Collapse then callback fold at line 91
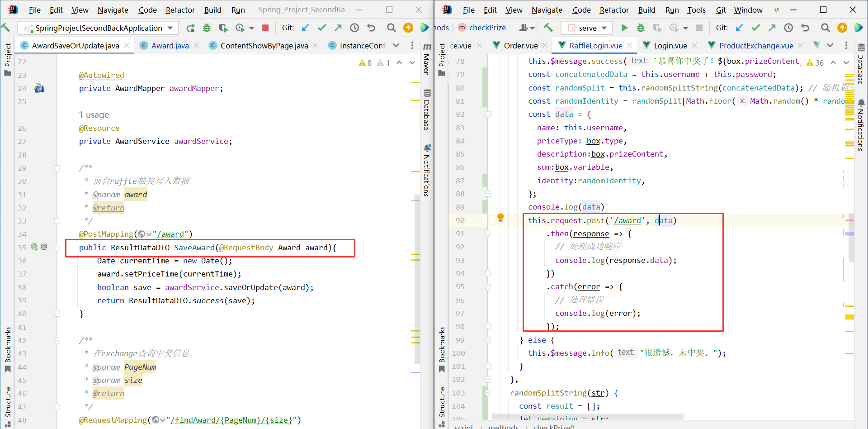The height and width of the screenshot is (429, 868). click(488, 234)
